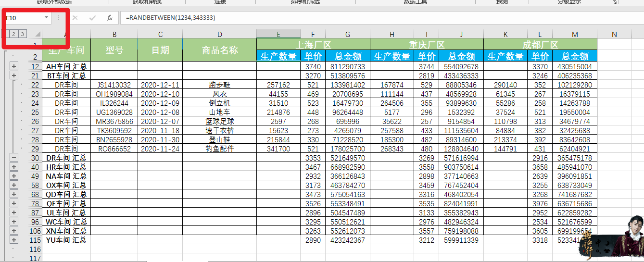
Task: Click cell with value 811290733
Action: tap(348, 66)
